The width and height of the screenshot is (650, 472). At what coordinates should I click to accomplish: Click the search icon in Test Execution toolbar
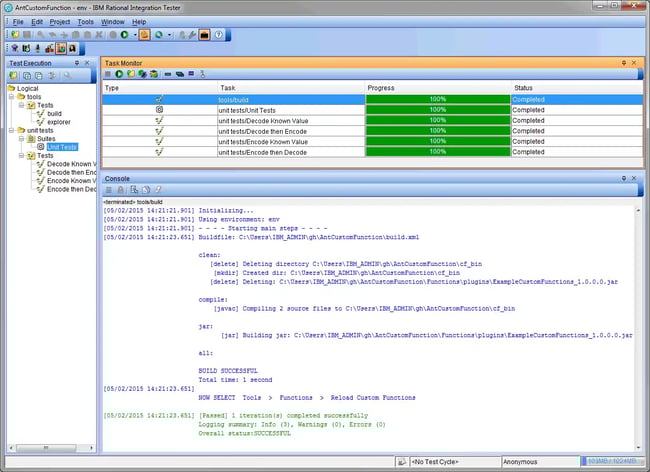[70, 75]
